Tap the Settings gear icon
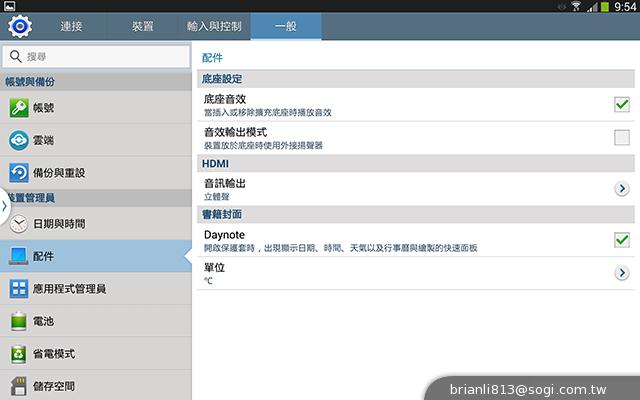 pyautogui.click(x=20, y=24)
